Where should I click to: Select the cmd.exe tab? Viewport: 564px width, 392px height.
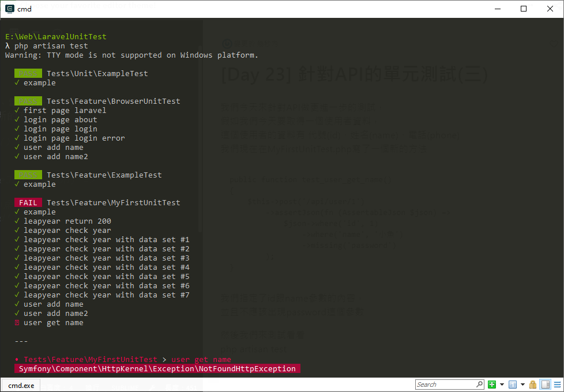click(21, 385)
